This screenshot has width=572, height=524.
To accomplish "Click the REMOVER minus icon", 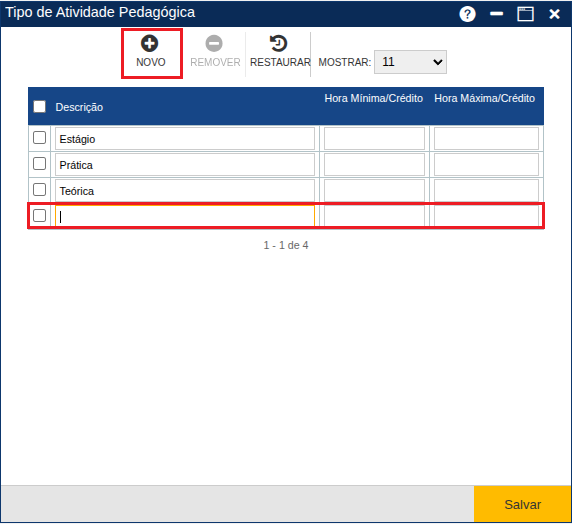I will point(214,43).
